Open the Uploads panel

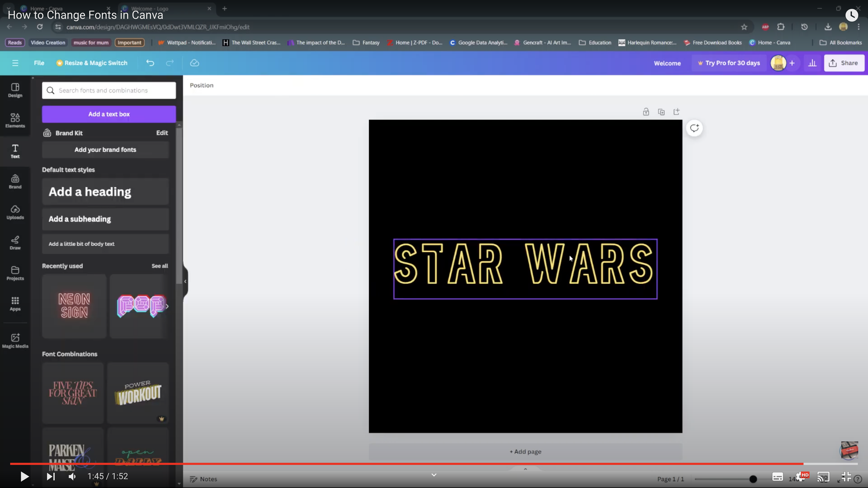tap(15, 212)
